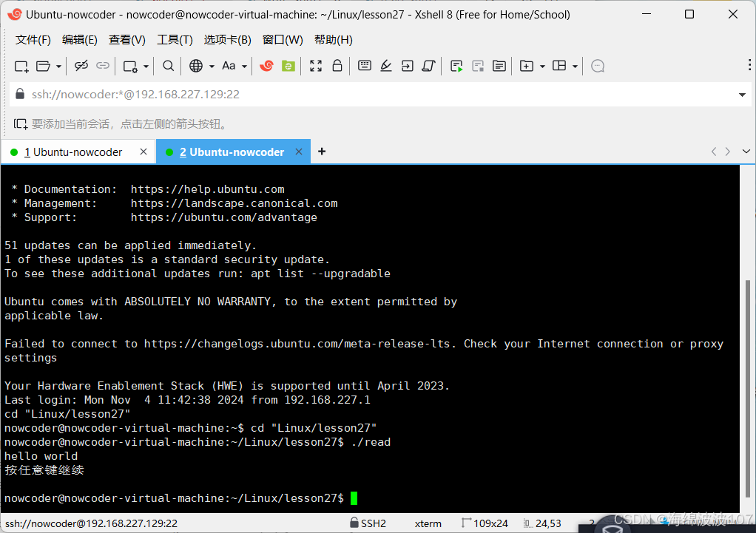Viewport: 756px width, 533px height.
Task: Click the Disconnect broken-link icon
Action: coord(81,66)
